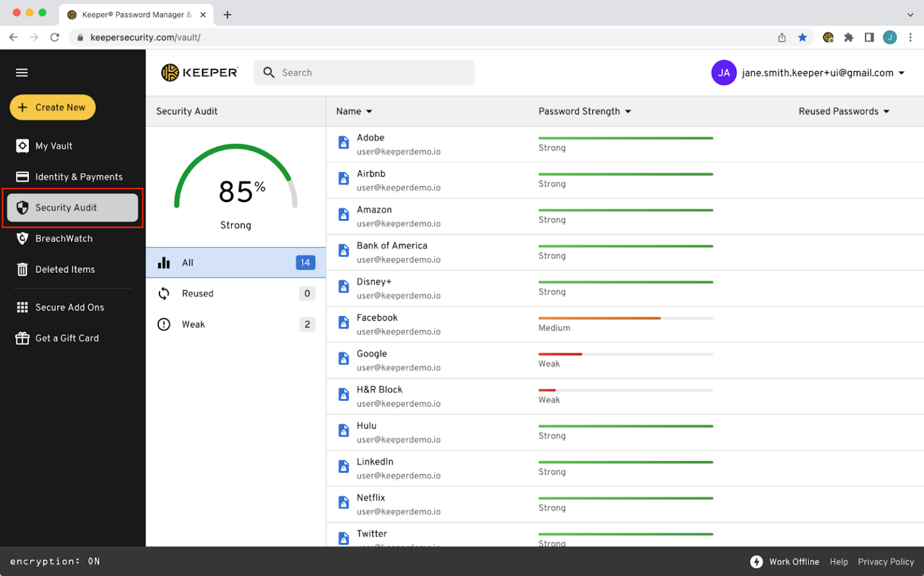Select the BreachWatch shield icon
Image resolution: width=924 pixels, height=576 pixels.
tap(22, 238)
